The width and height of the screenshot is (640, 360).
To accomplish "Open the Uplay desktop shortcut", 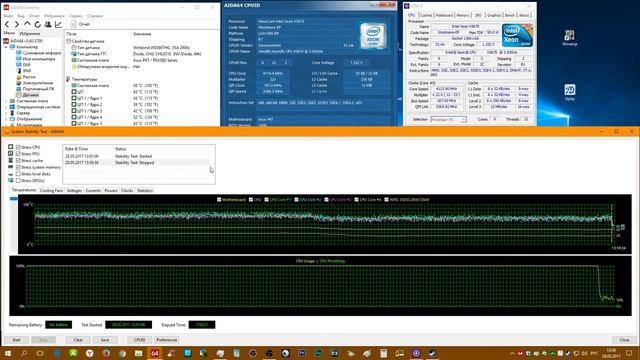I will coord(570,92).
